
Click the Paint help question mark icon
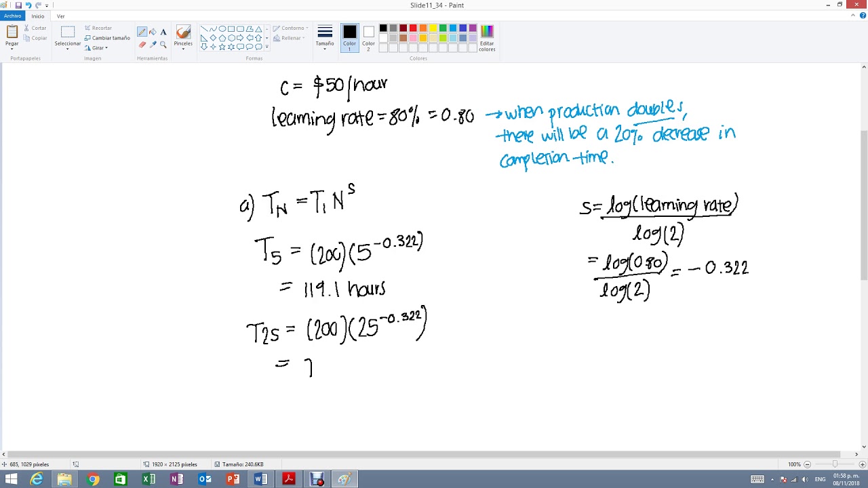(863, 16)
